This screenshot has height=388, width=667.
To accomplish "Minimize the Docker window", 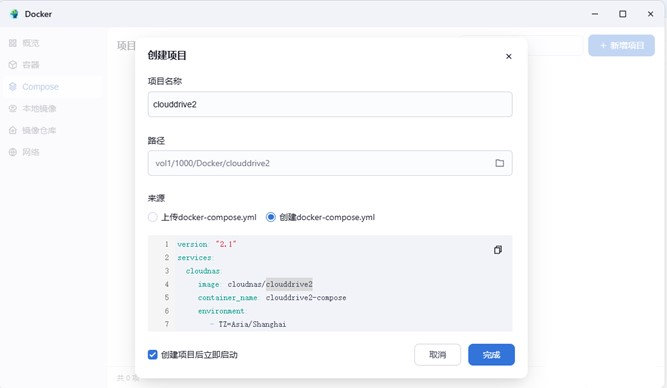I will coord(595,14).
